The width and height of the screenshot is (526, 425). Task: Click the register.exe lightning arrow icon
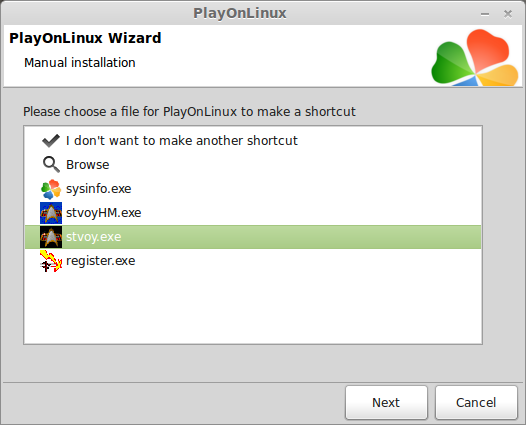(x=51, y=261)
